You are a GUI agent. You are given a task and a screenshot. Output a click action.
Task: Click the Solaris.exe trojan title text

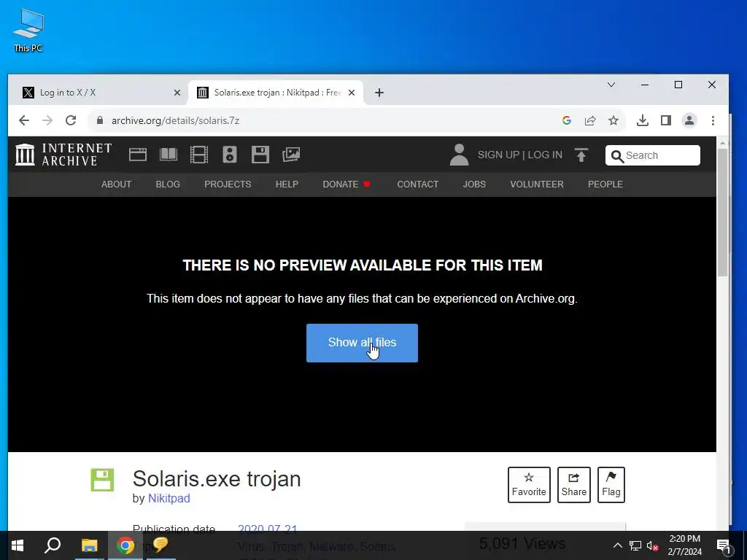[x=217, y=479]
